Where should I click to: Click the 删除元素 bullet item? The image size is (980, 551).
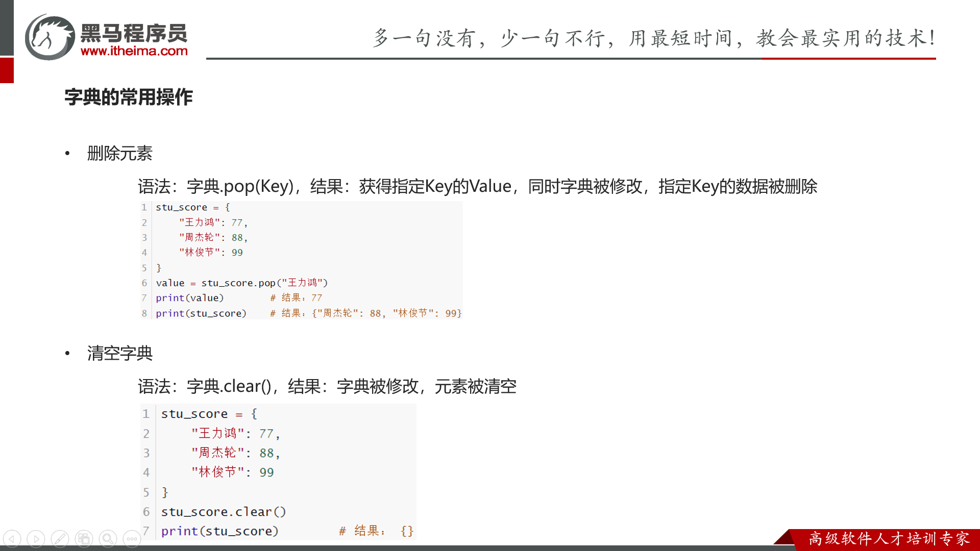pyautogui.click(x=119, y=153)
